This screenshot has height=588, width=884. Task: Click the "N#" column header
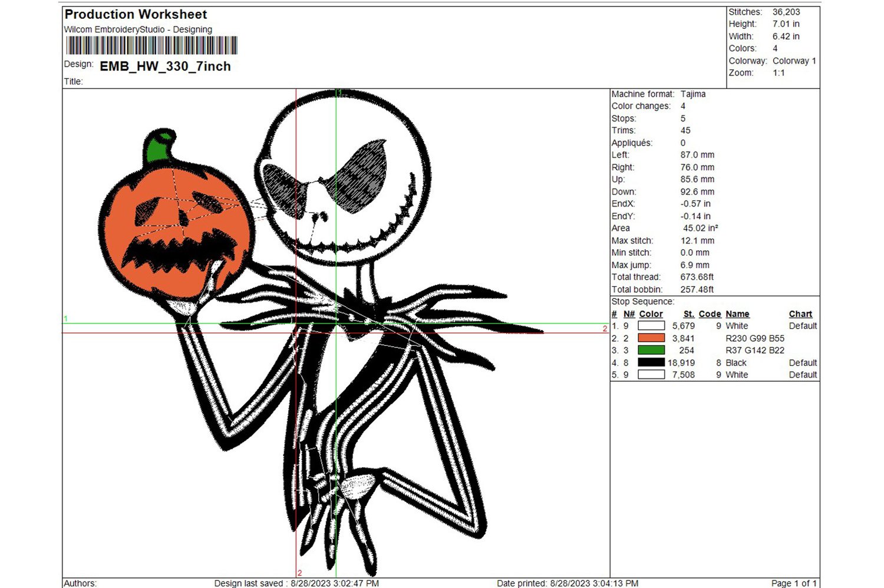629,314
